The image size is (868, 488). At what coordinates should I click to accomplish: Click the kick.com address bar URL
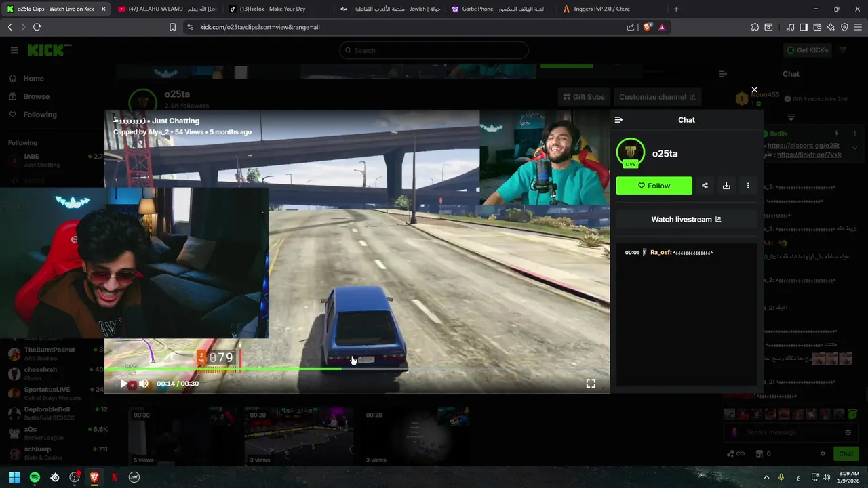(x=260, y=27)
